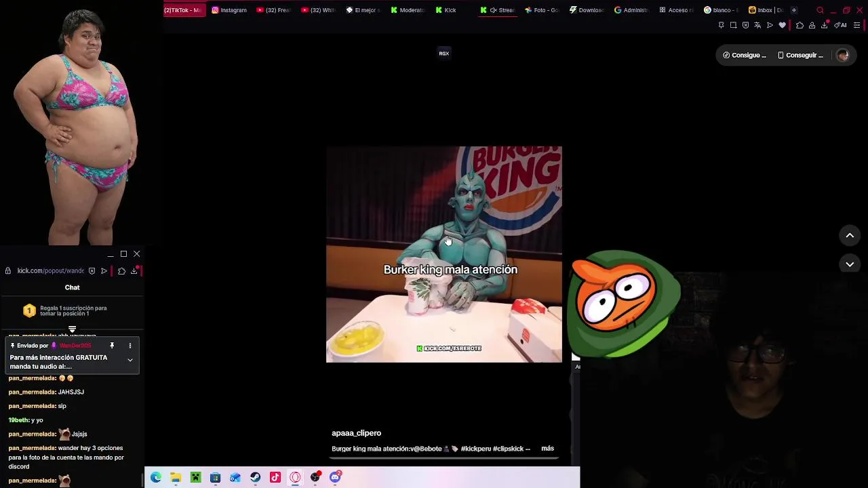
Task: Open OBS Studio from taskbar
Action: point(315,478)
